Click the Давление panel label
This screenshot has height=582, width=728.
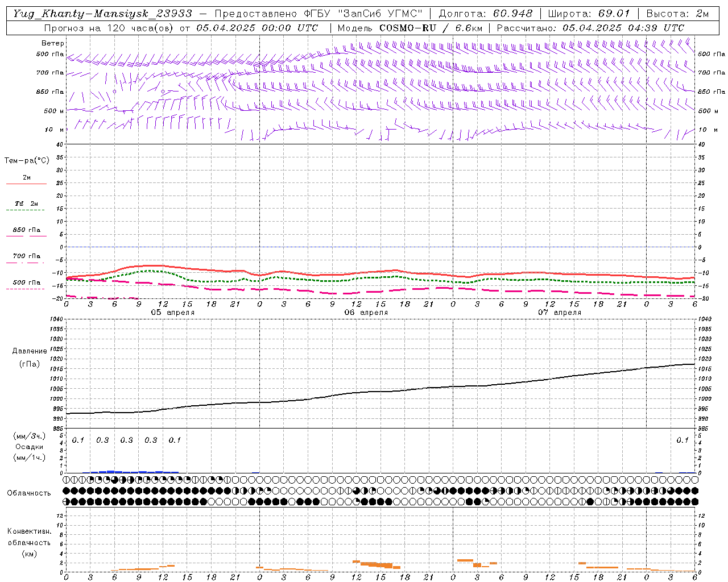click(x=29, y=351)
